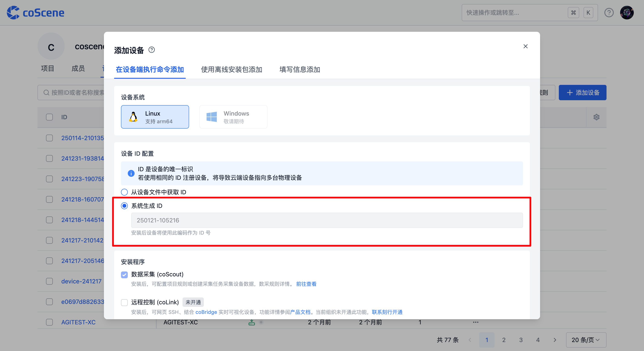Open the 20 条/页 page size dropdown
644x351 pixels.
click(586, 340)
